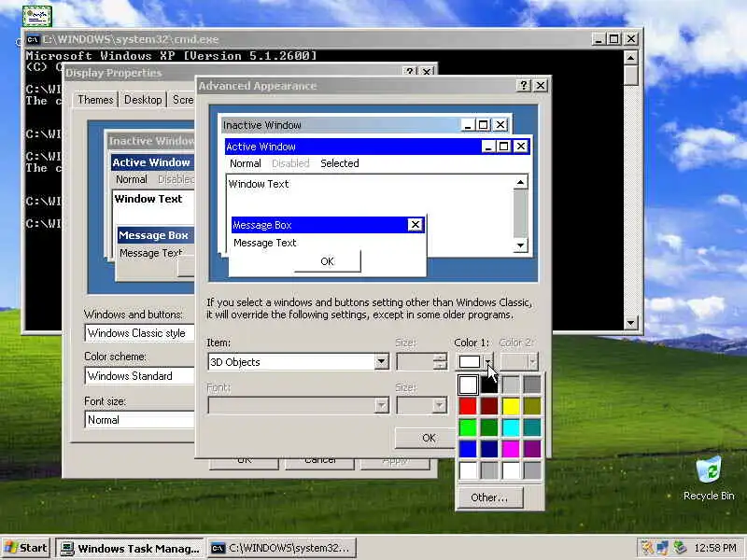Select Active Window title in Advanced Appearance preview
Screen dimensions: 747x560
[x=261, y=147]
